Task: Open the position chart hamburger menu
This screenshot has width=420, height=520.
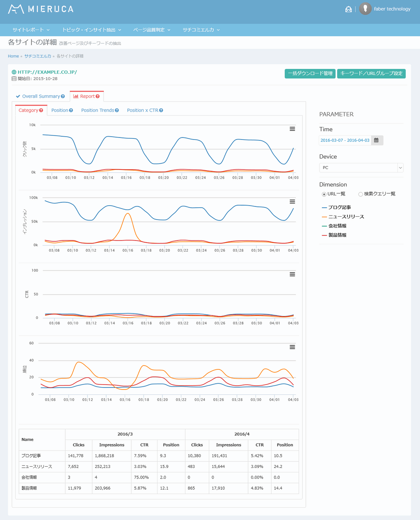Action: click(292, 347)
